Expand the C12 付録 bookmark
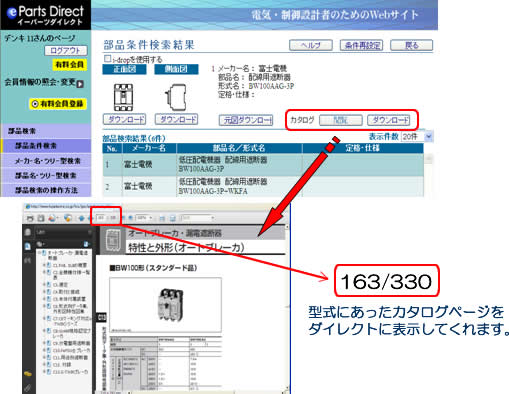The height and width of the screenshot is (394, 509). tap(44, 365)
